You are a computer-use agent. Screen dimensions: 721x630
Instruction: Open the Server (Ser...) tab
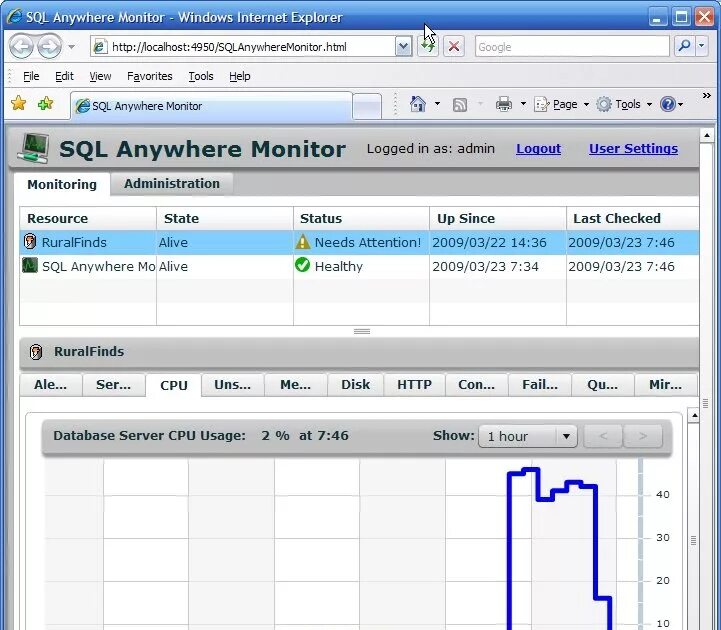[x=113, y=385]
